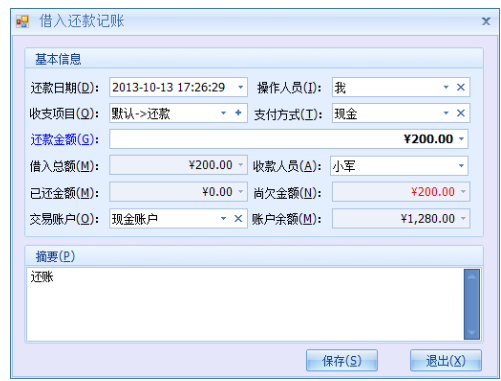Expand the 支付方式 dropdown arrow
Image resolution: width=501 pixels, height=381 pixels.
(446, 113)
